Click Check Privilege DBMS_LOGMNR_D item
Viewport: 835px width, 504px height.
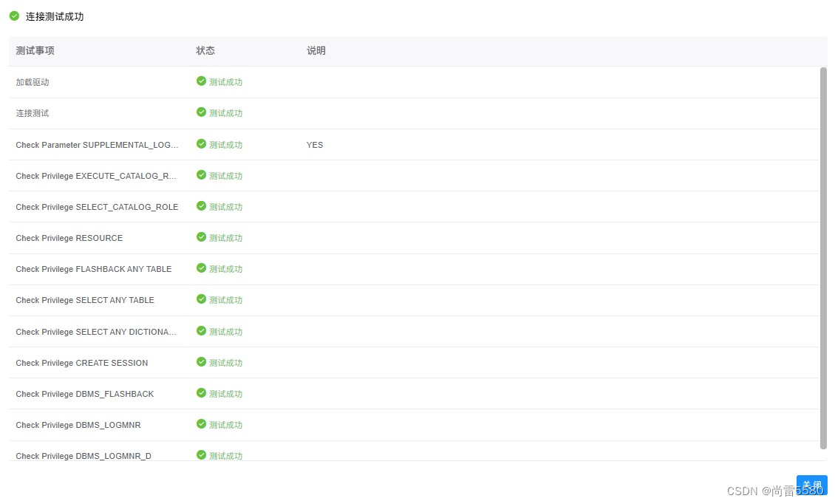[x=83, y=456]
